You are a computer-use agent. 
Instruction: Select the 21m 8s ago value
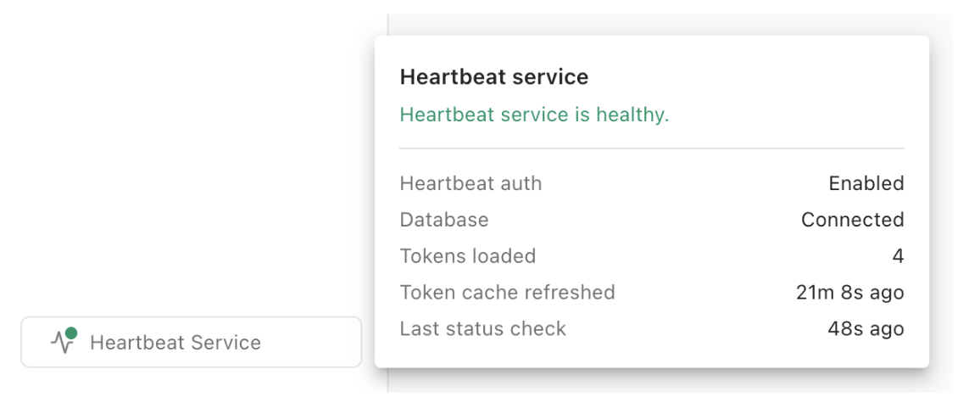850,293
